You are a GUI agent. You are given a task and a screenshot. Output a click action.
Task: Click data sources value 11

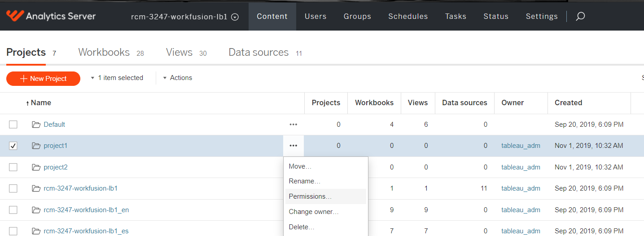click(x=484, y=188)
